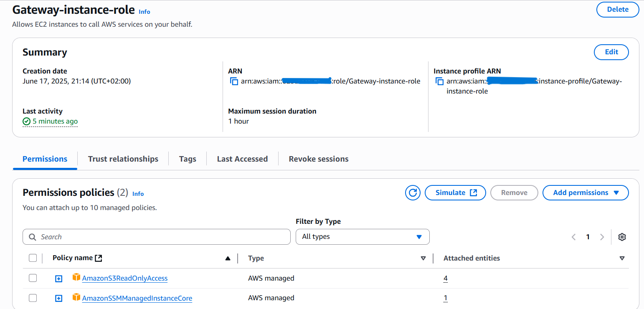Click the Policy name column header
Viewport: 644px width, 309px height.
click(73, 258)
